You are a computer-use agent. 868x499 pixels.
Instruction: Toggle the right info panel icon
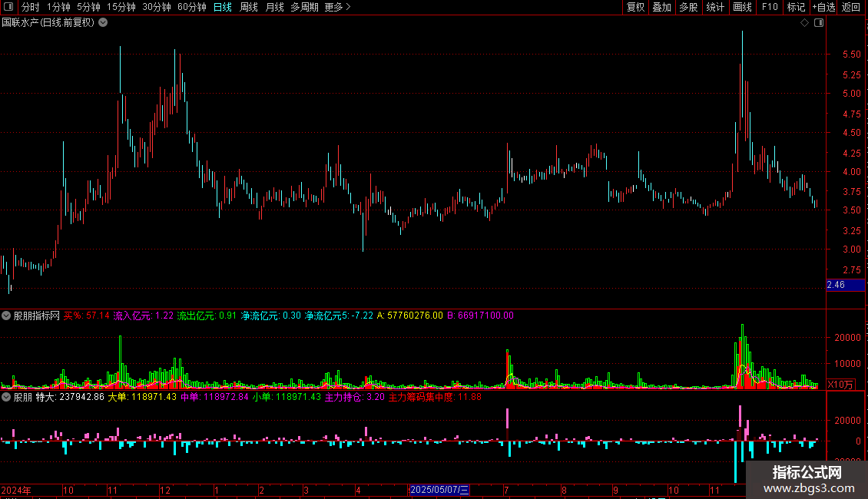pos(819,23)
